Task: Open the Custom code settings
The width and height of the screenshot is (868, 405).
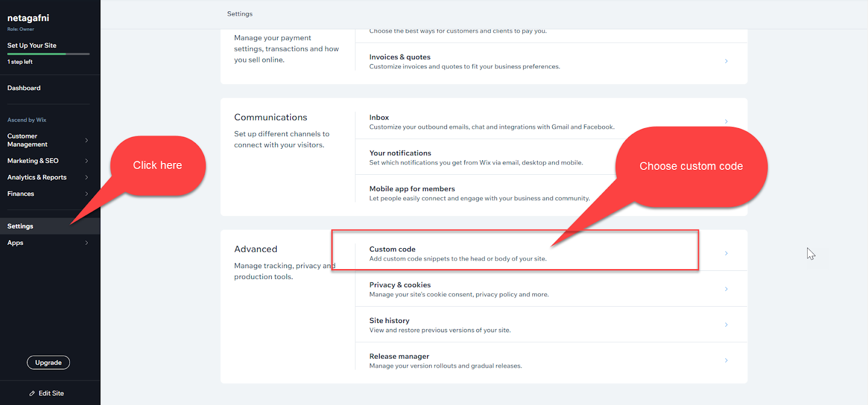Action: (392, 249)
